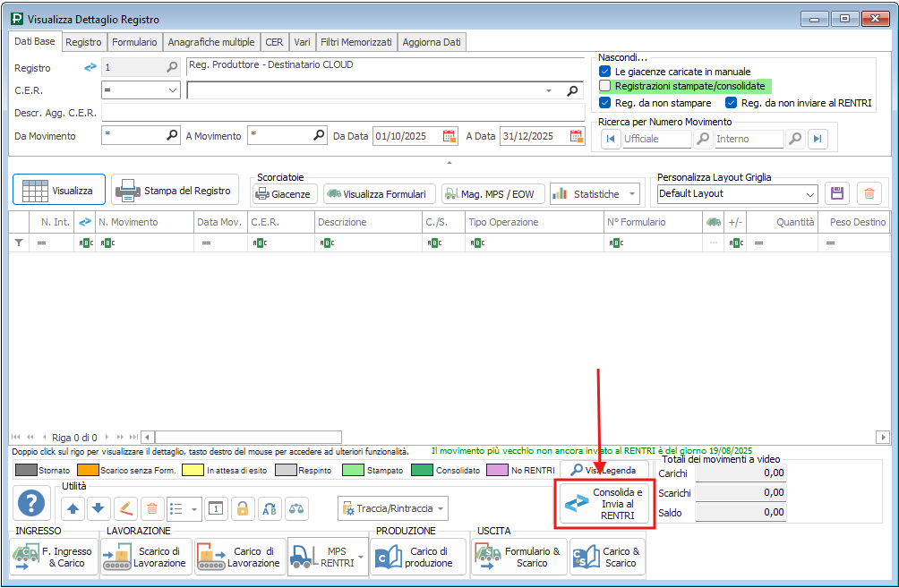The height and width of the screenshot is (588, 899).
Task: Jump to last movement with skip-forward icon
Action: click(817, 139)
